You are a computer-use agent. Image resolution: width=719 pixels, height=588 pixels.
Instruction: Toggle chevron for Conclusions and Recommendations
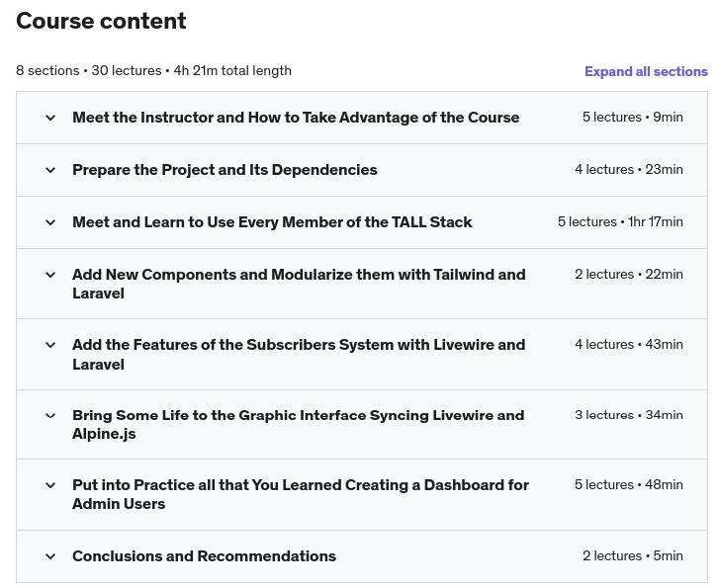[x=50, y=556]
